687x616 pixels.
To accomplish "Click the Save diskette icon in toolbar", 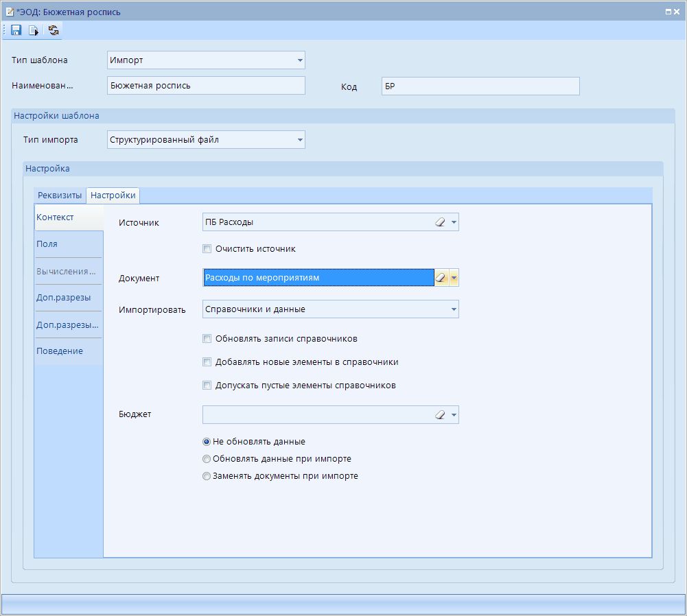I will [16, 30].
